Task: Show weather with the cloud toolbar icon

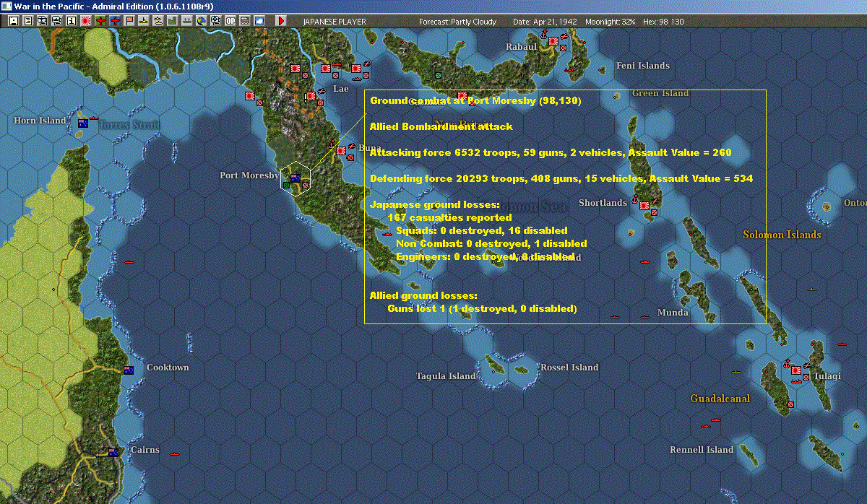Action: click(259, 21)
